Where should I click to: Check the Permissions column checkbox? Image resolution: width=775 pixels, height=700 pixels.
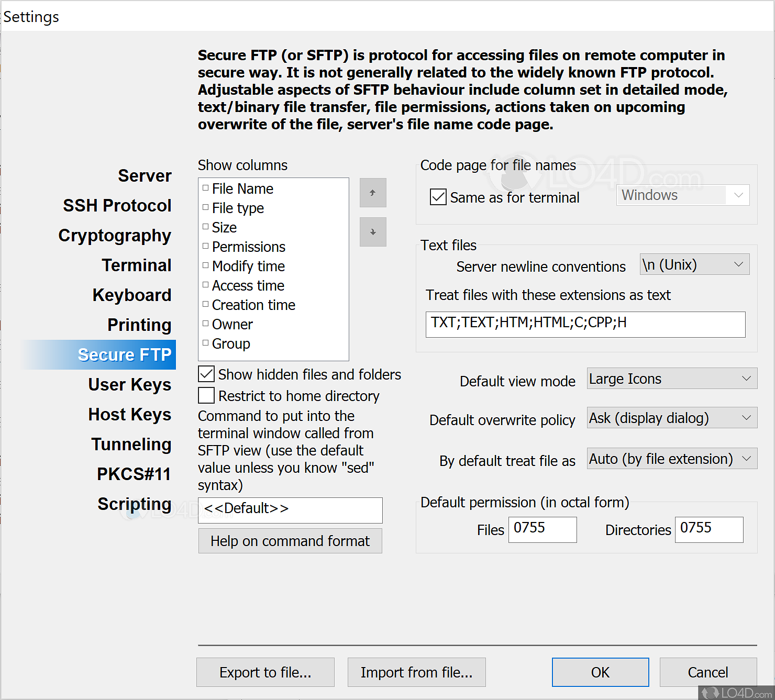pyautogui.click(x=205, y=245)
